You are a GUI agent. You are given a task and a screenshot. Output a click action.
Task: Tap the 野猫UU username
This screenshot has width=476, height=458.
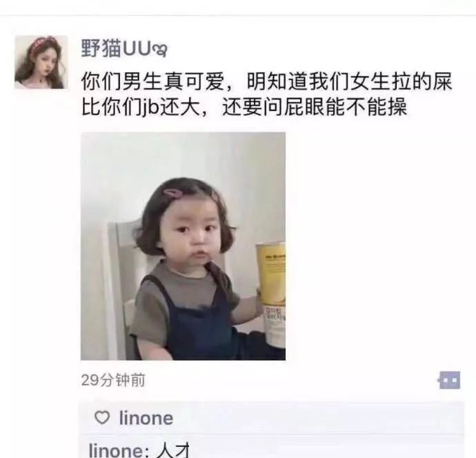124,49
